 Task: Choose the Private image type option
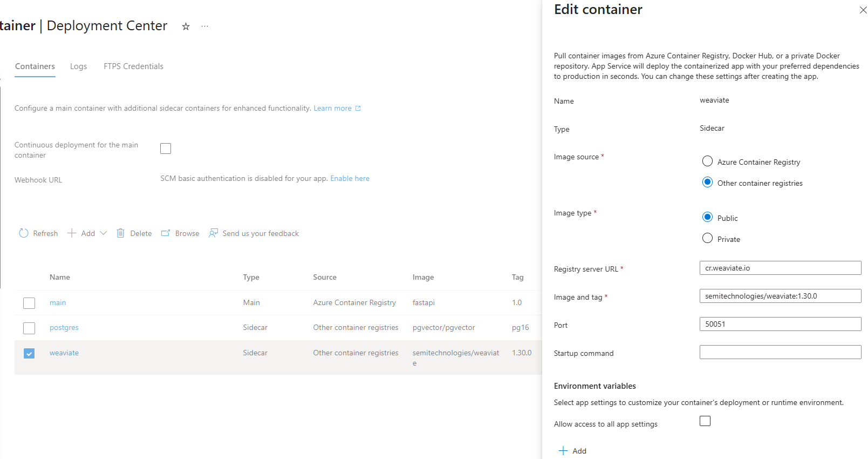(x=707, y=239)
